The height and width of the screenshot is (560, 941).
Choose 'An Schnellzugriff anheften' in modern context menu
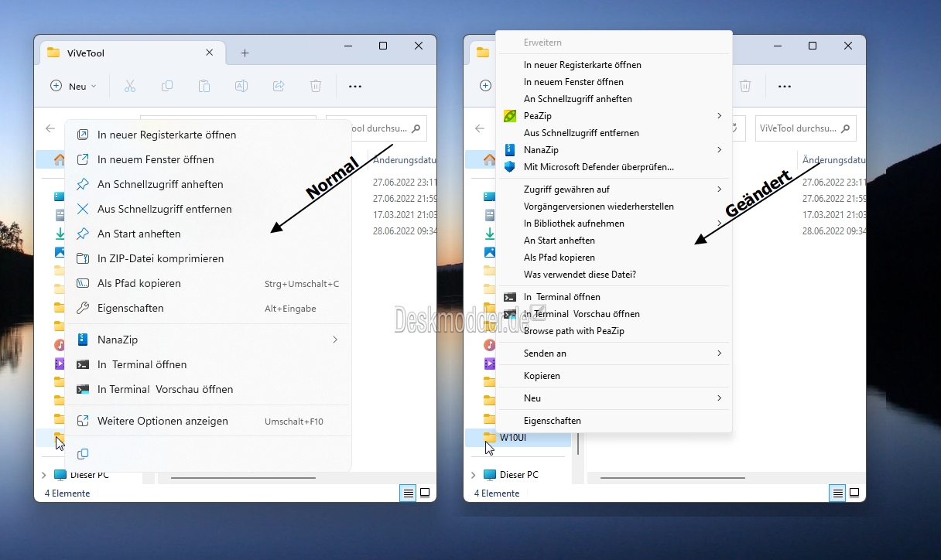tap(208, 184)
